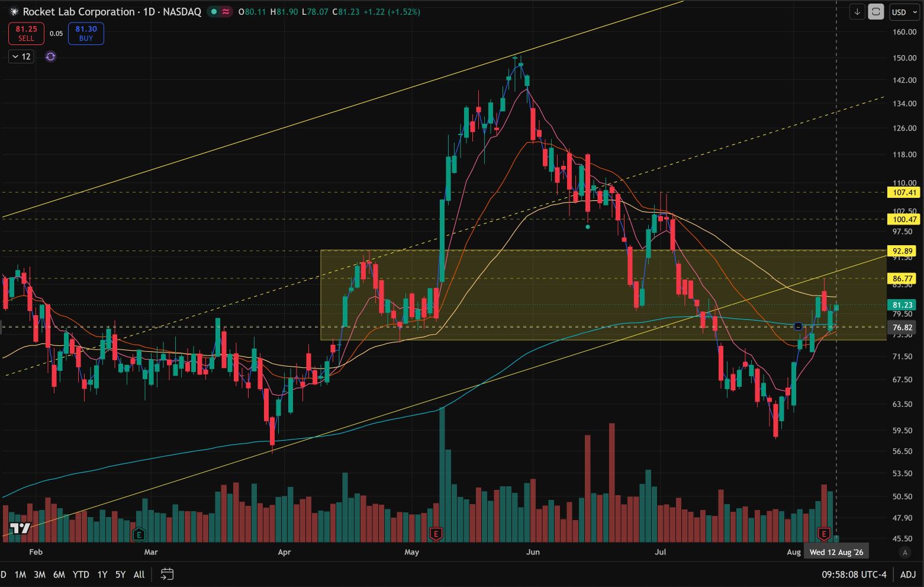Click the red earnings E marker in May
Screen dimensions: 924x587
436,534
